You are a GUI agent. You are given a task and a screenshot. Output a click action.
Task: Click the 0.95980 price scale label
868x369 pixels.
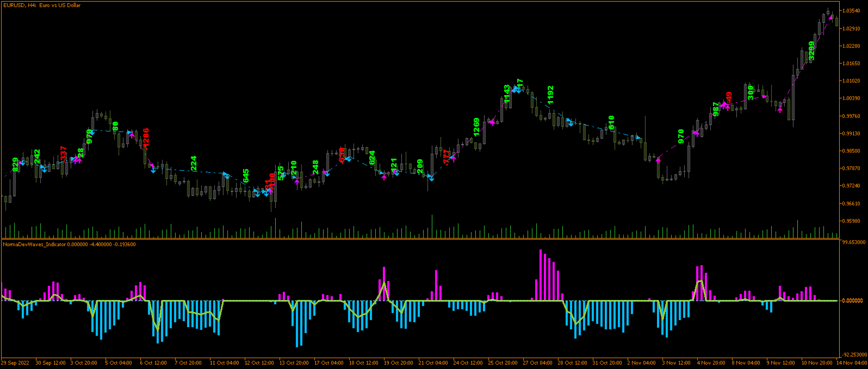pos(852,221)
